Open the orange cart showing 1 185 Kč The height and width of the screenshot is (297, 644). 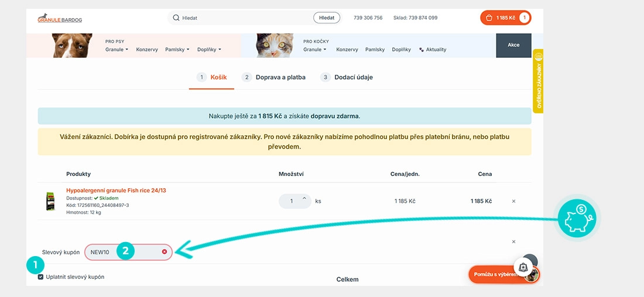click(505, 18)
